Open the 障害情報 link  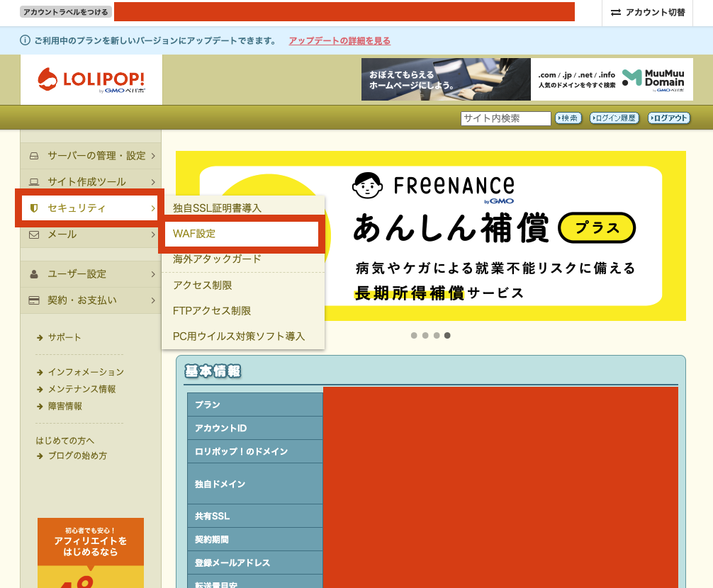pyautogui.click(x=65, y=407)
